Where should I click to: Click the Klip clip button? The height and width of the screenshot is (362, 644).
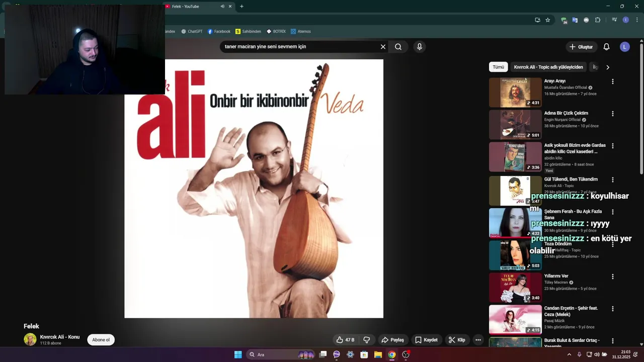pyautogui.click(x=457, y=340)
